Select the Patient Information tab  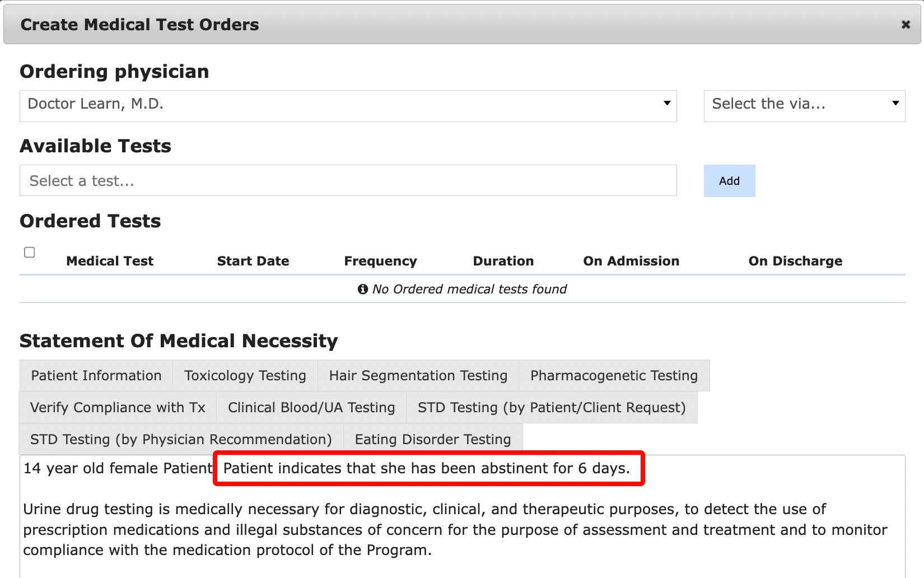coord(96,375)
